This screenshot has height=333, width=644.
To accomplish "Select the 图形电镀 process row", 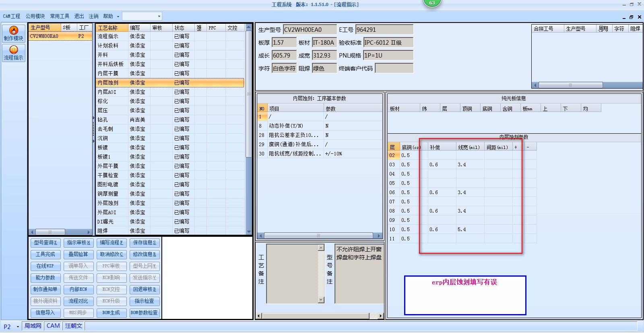I will 170,184.
